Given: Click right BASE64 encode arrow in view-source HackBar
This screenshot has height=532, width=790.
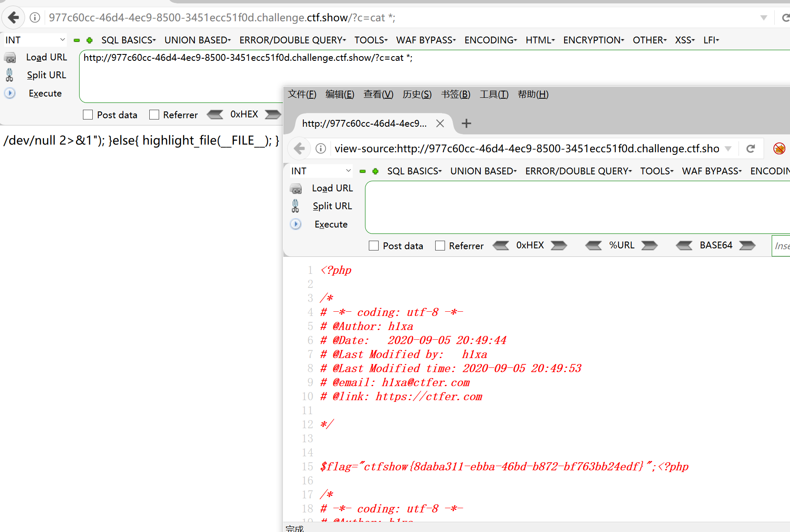Looking at the screenshot, I should coord(747,245).
